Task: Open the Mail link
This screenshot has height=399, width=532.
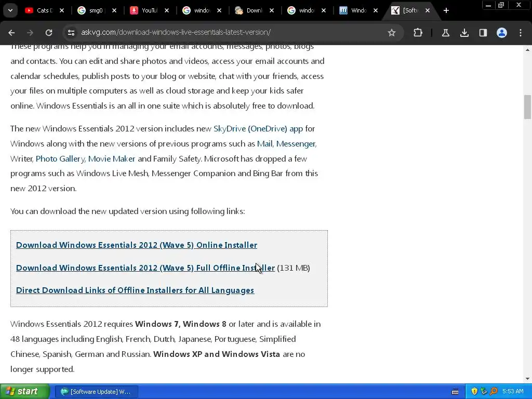Action: [x=264, y=144]
